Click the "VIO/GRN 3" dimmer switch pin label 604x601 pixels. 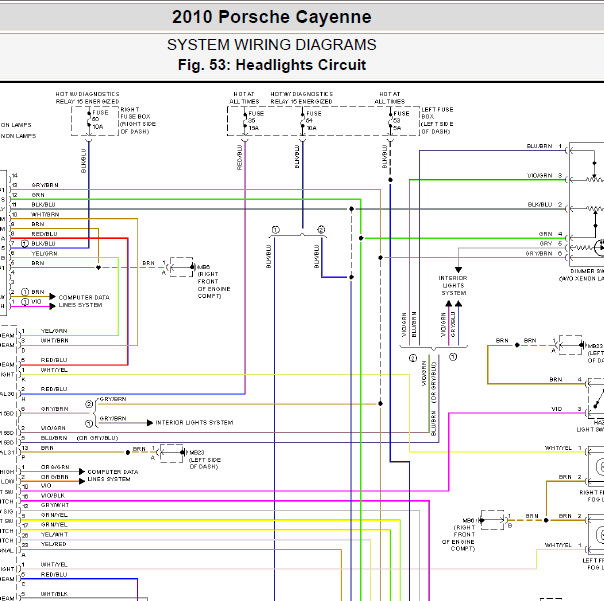coord(545,175)
